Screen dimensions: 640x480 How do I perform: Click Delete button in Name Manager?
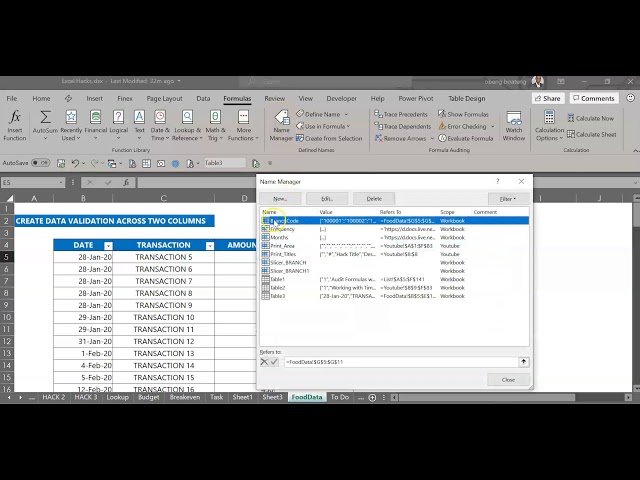(374, 199)
